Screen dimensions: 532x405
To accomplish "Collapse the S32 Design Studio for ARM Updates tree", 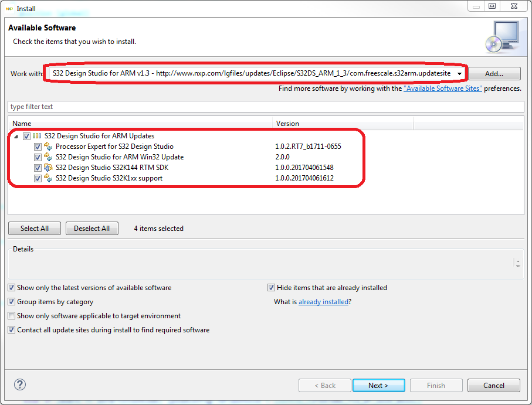I will click(16, 137).
